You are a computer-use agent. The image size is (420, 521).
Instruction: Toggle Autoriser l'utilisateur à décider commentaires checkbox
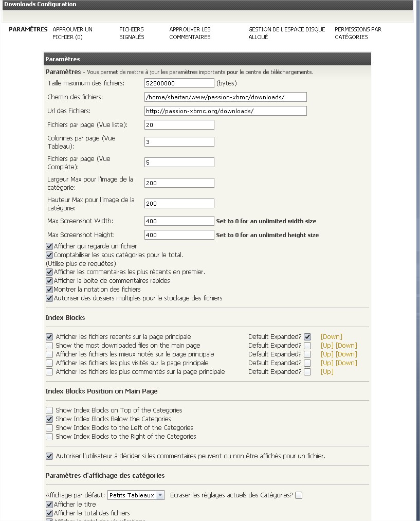49,456
